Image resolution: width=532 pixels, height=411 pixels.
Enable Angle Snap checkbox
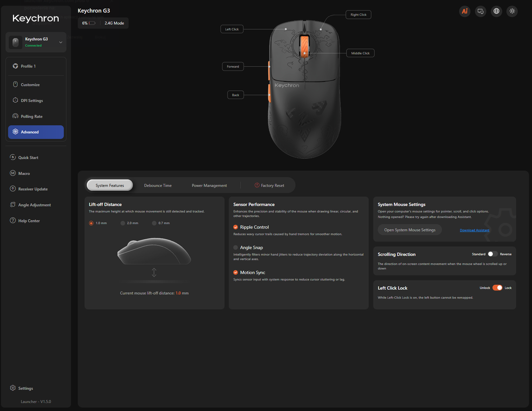click(x=235, y=247)
